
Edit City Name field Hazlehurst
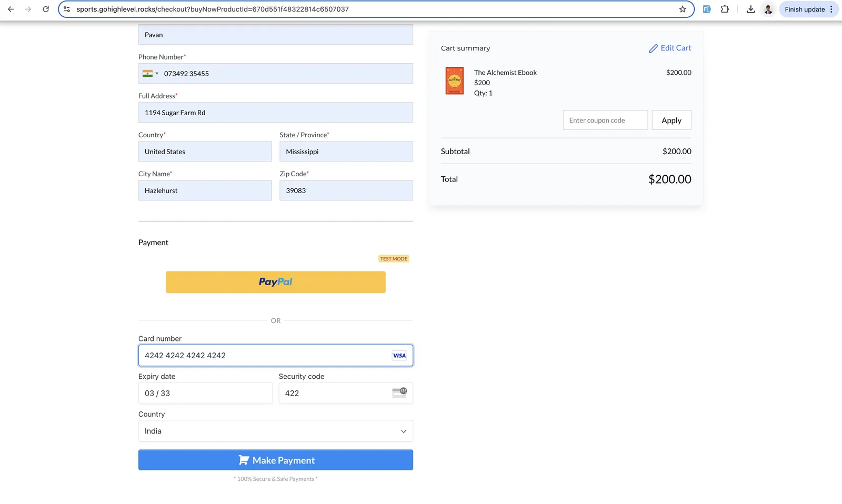pos(205,190)
